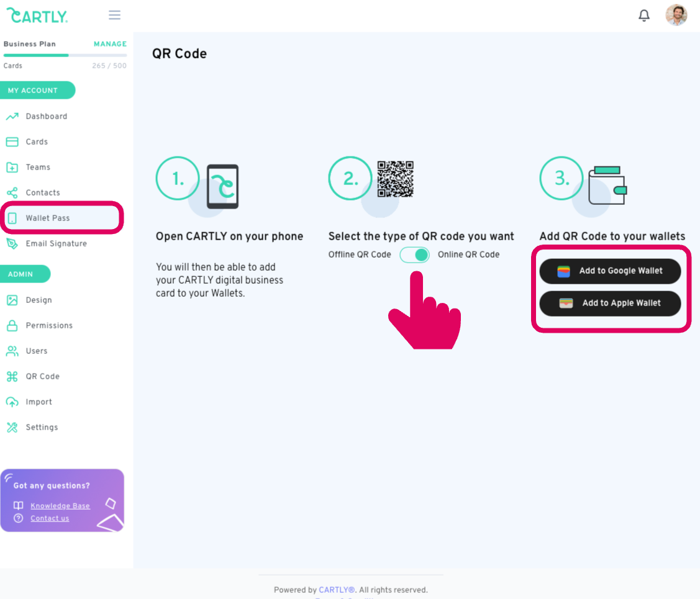Click the Cards icon in the sidebar
The height and width of the screenshot is (599, 700).
point(12,142)
